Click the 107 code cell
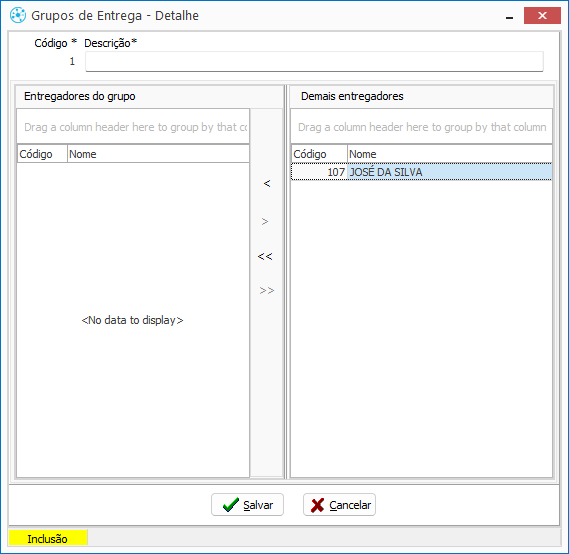The image size is (569, 554). pyautogui.click(x=319, y=172)
